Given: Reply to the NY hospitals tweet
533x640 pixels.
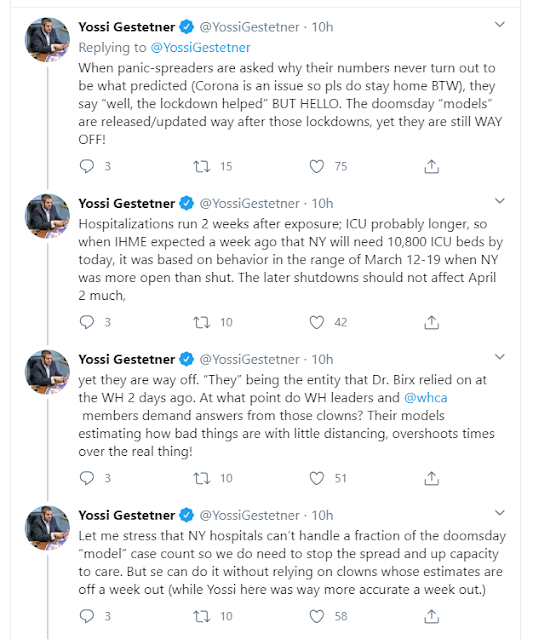Looking at the screenshot, I should pos(87,616).
